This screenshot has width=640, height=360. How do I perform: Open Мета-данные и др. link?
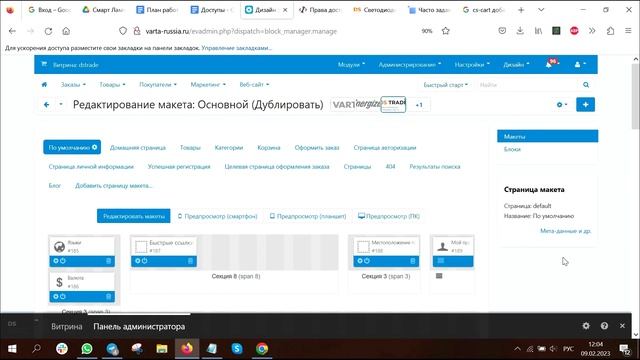pyautogui.click(x=565, y=231)
